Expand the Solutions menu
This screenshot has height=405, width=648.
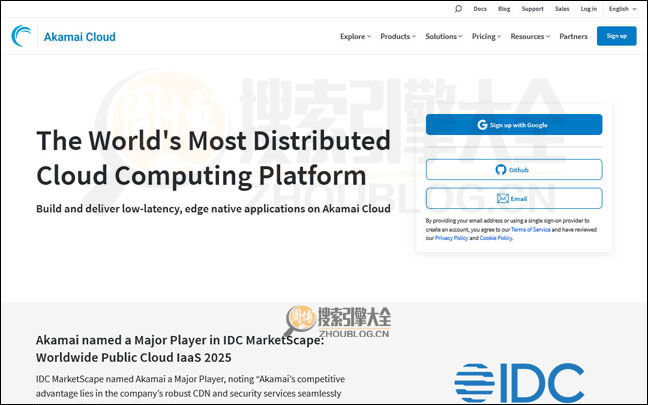coord(444,36)
